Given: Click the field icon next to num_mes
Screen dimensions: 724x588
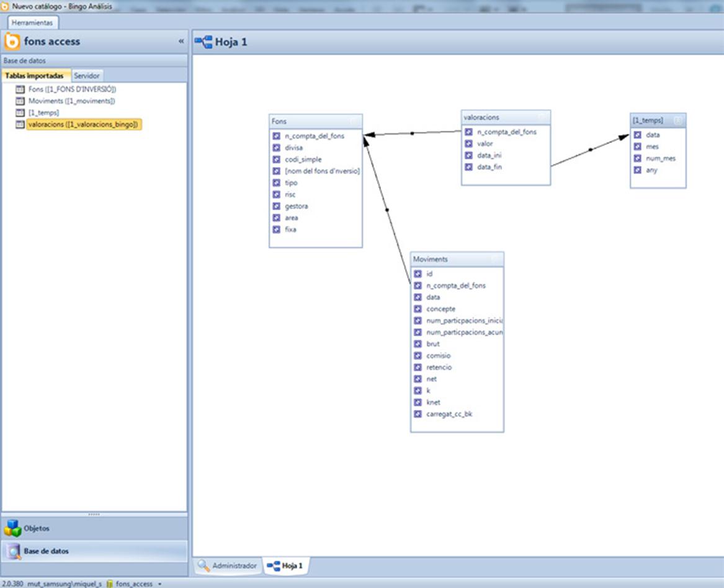Looking at the screenshot, I should [637, 158].
